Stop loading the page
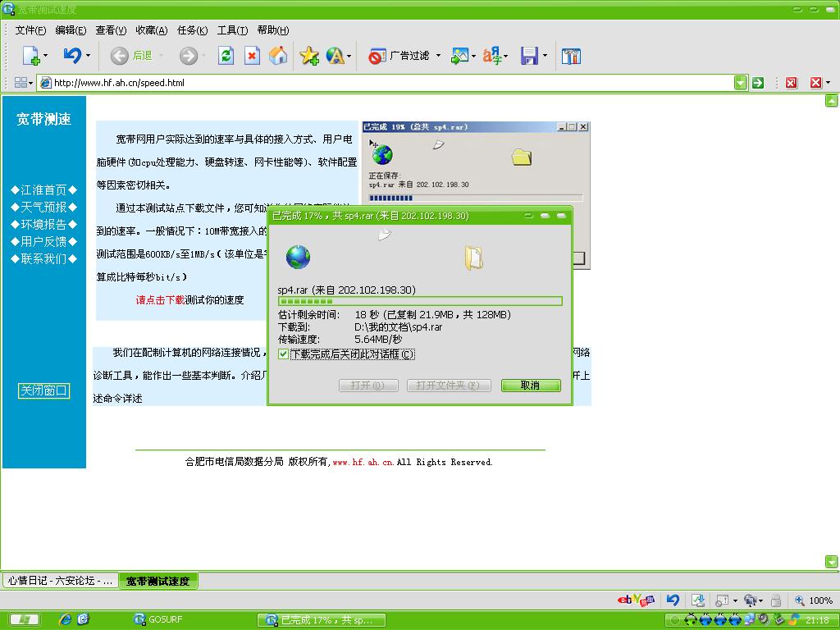Screen dimensions: 840x630 pos(251,56)
